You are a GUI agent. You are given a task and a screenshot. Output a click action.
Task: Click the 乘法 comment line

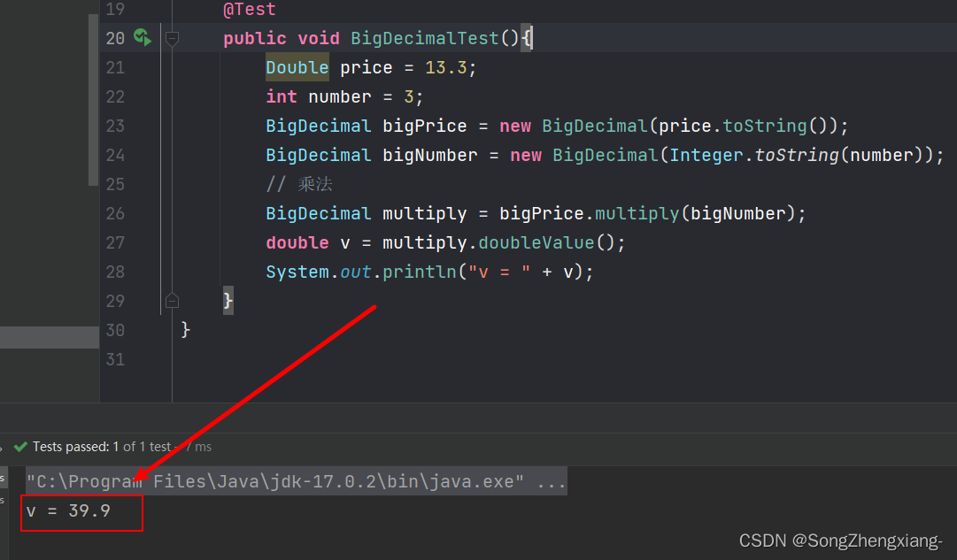point(299,184)
